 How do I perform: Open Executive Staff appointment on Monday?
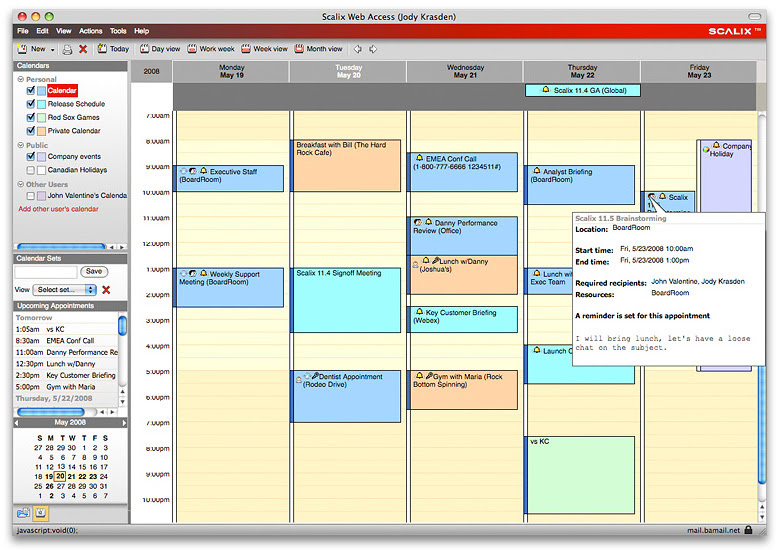click(x=231, y=178)
